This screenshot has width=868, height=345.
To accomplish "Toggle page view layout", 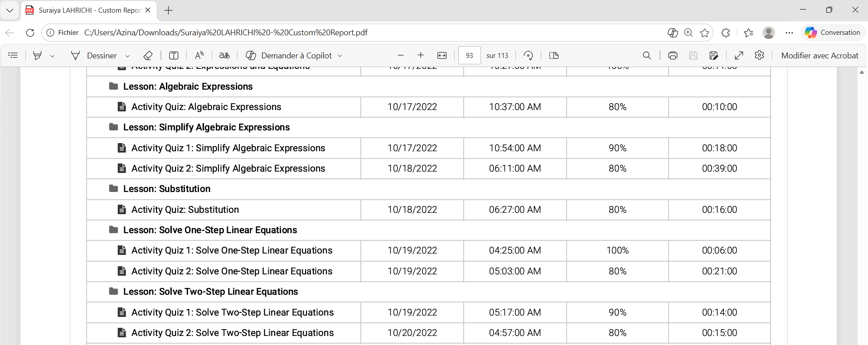I will [x=553, y=55].
